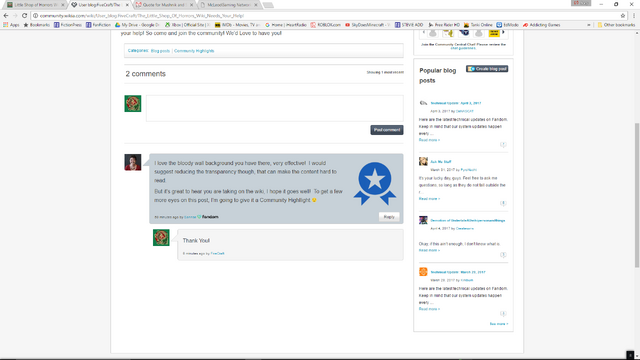Viewport: 640px width, 360px height.
Task: Expand the bookmarks overflow chevron
Action: coord(589,25)
